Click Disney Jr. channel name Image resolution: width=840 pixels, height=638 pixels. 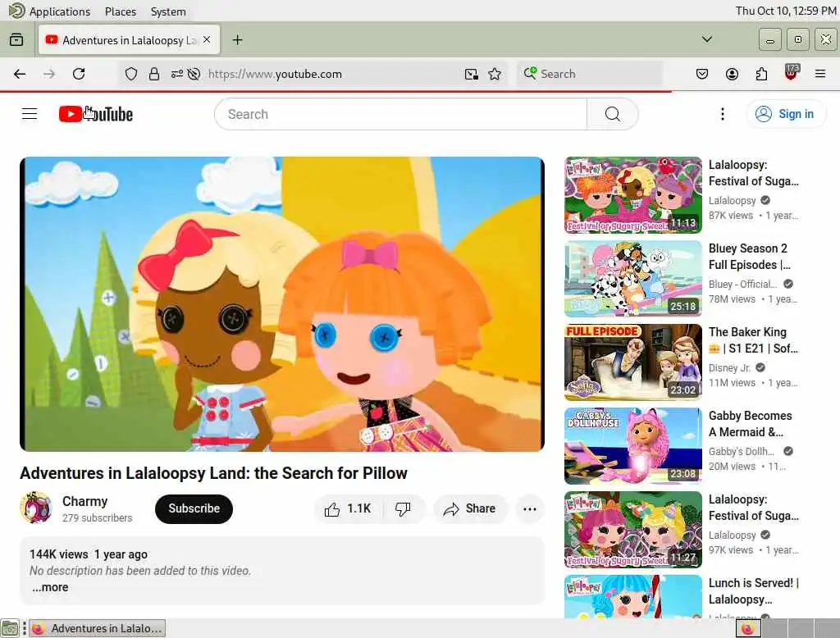click(729, 368)
